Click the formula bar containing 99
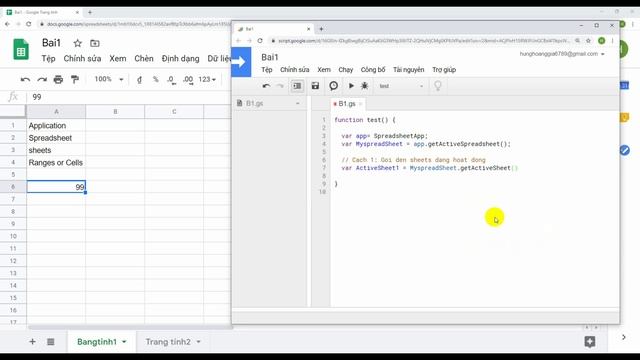Screen dimensions: 640x360 [x=129, y=97]
